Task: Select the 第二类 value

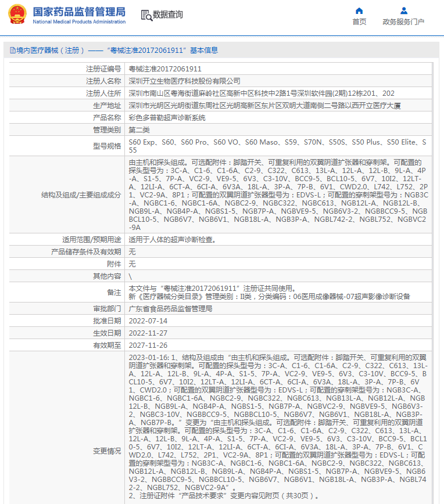Action: tap(139, 130)
